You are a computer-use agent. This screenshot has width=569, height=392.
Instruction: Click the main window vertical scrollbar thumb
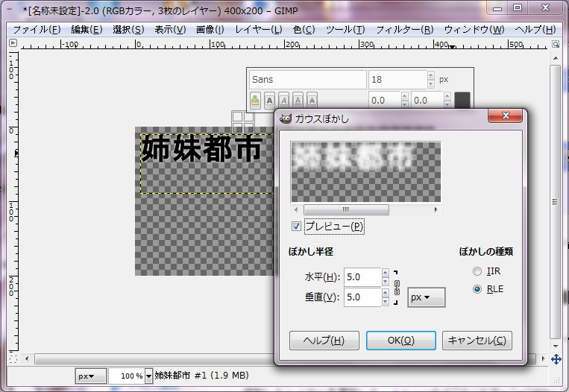click(556, 202)
